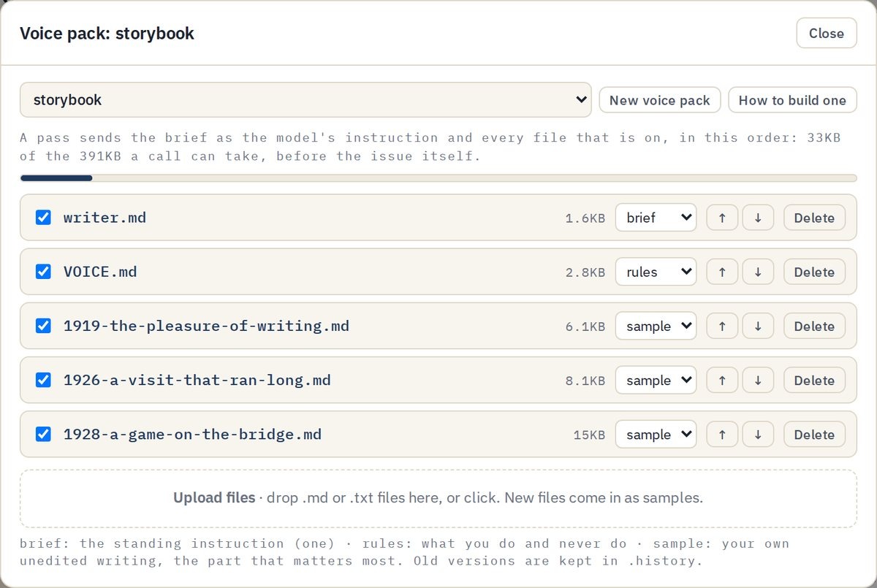Image resolution: width=877 pixels, height=588 pixels.
Task: Click the 'Voice pack: storybook' title
Action: (x=107, y=33)
